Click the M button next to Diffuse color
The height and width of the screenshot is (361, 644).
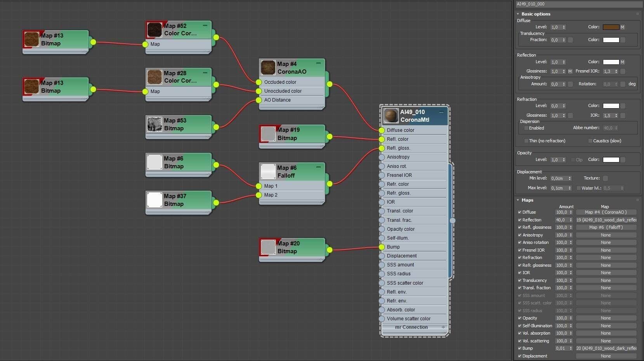point(622,27)
